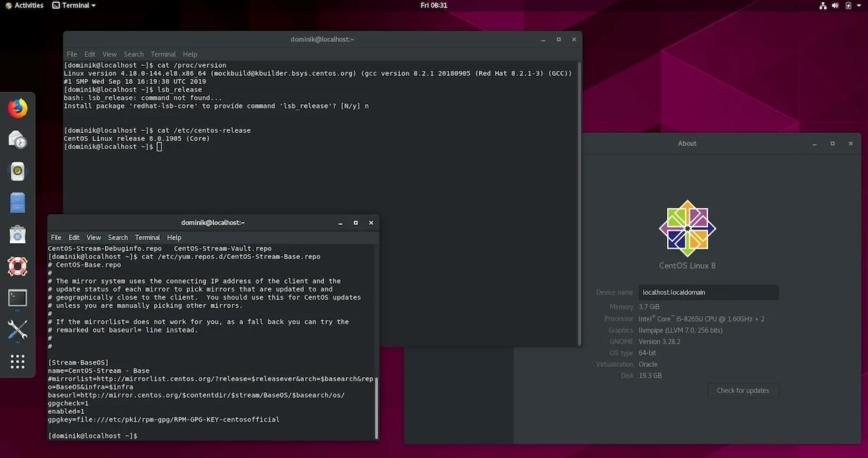Click the Device name input field
Viewport: 868px width, 458px height.
click(x=709, y=292)
